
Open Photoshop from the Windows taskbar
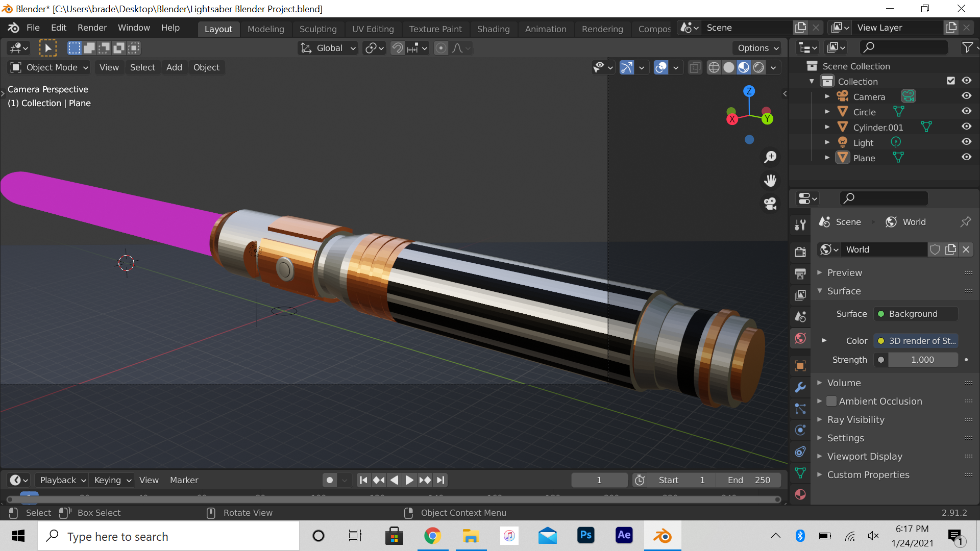pyautogui.click(x=585, y=536)
